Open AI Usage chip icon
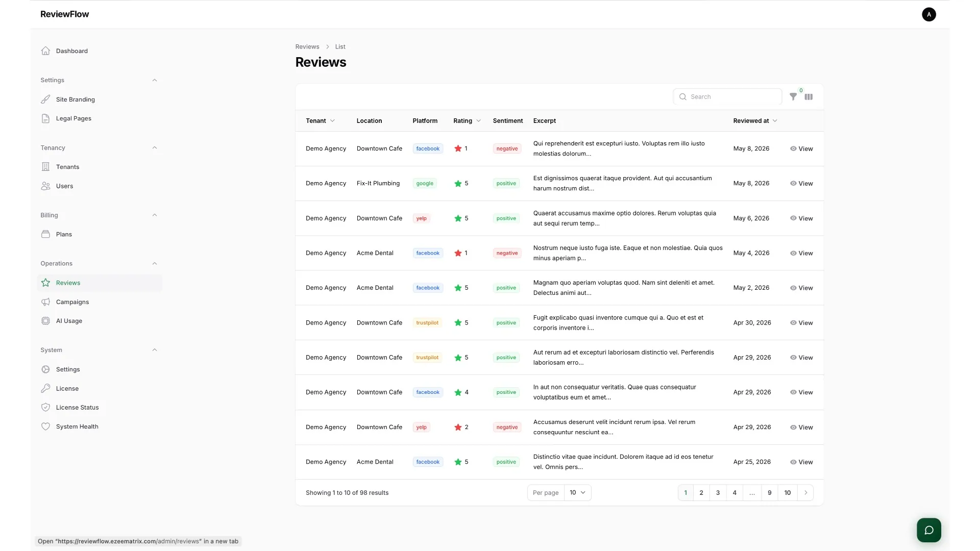The height and width of the screenshot is (551, 980). 45,321
